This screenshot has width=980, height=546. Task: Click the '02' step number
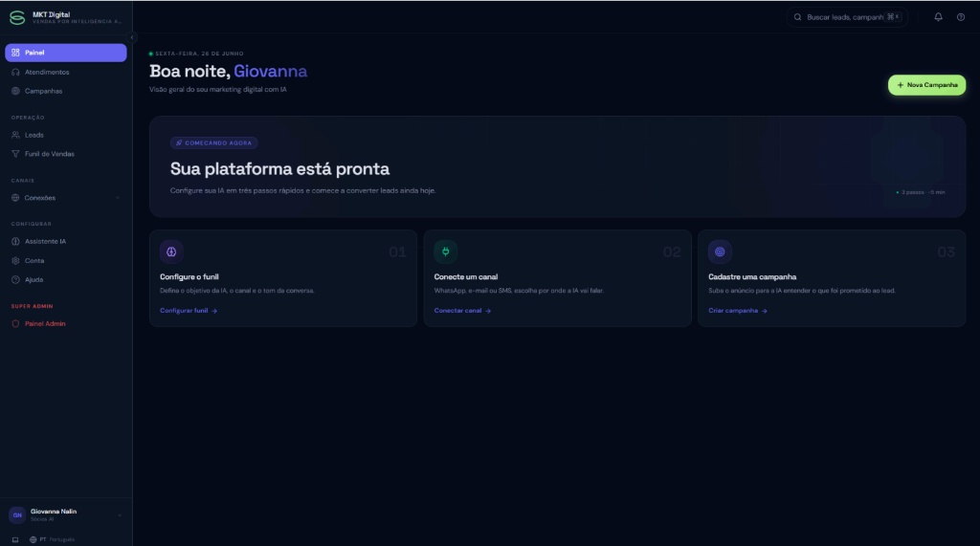coord(672,251)
